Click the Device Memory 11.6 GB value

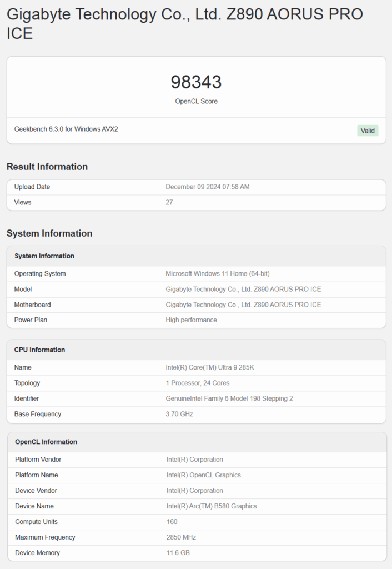(x=178, y=553)
